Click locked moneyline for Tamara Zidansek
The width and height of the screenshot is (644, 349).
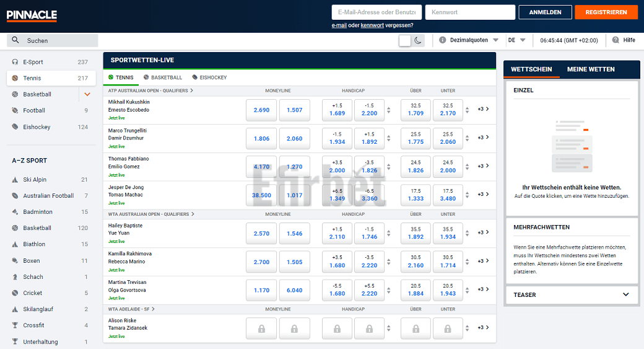pos(295,329)
